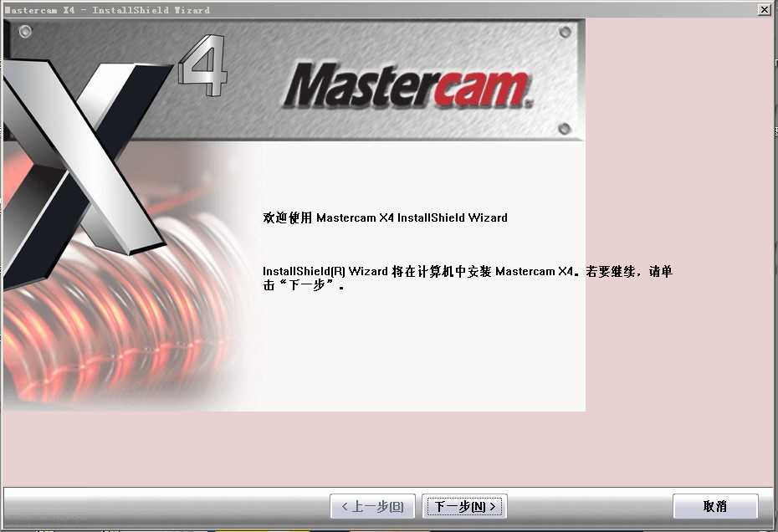Viewport: 778px width, 532px height.
Task: Click the X4 emblem number 4 graphic
Action: pyautogui.click(x=203, y=65)
